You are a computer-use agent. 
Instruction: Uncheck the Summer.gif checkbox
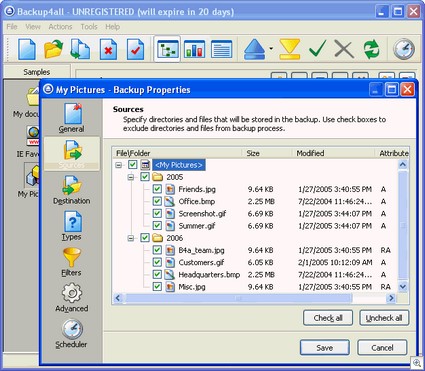coord(157,226)
